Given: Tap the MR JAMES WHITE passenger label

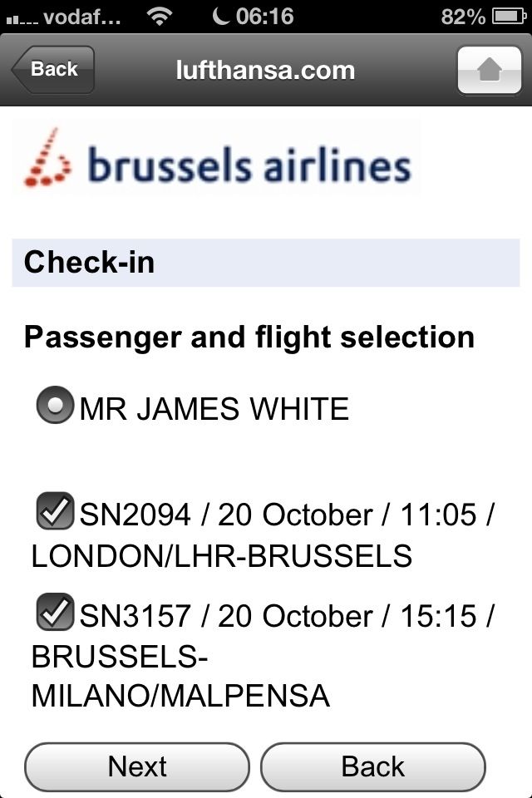Looking at the screenshot, I should pos(214,409).
